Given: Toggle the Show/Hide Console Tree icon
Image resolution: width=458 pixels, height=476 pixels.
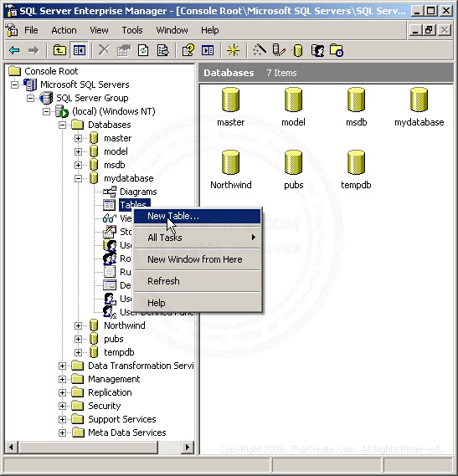Looking at the screenshot, I should pos(79,50).
